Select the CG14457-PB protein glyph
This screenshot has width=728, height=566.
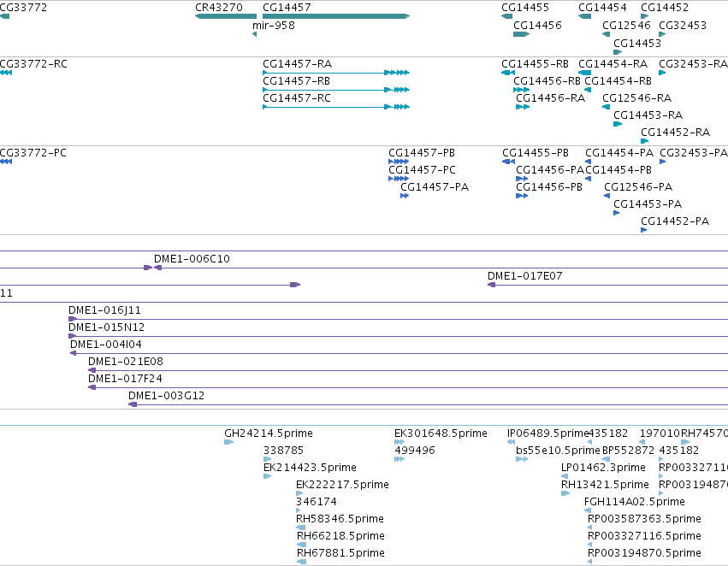click(x=399, y=162)
